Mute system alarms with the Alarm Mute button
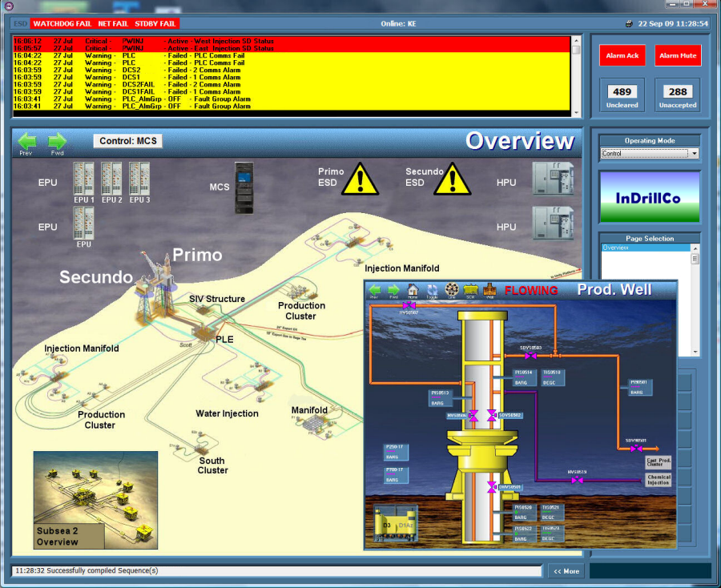Image resolution: width=721 pixels, height=588 pixels. 677,55
